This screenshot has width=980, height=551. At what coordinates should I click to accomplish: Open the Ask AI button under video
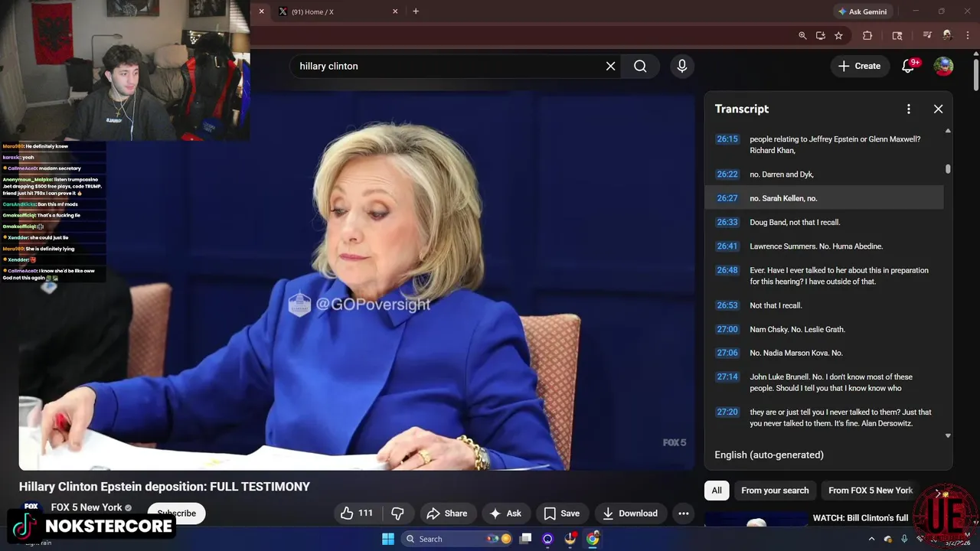505,514
